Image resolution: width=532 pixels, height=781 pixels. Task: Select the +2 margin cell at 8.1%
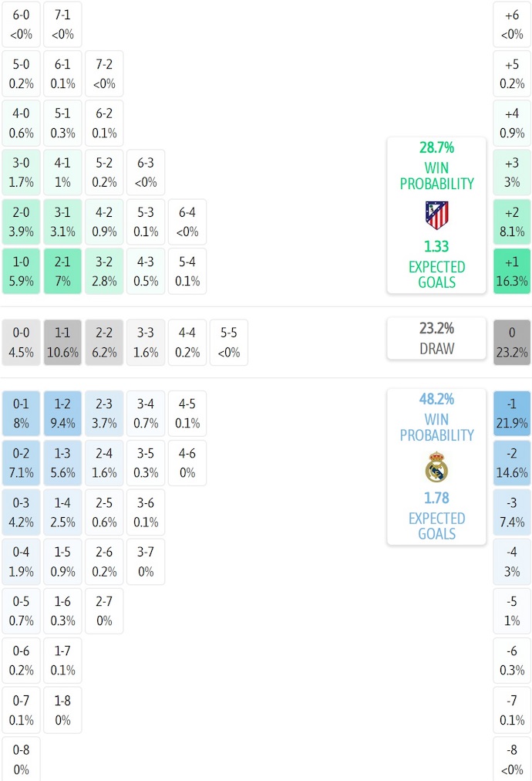512,221
